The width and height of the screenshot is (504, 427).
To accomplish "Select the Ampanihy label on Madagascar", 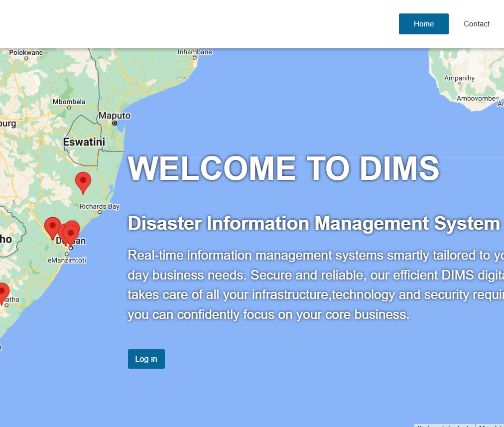I will tap(459, 78).
